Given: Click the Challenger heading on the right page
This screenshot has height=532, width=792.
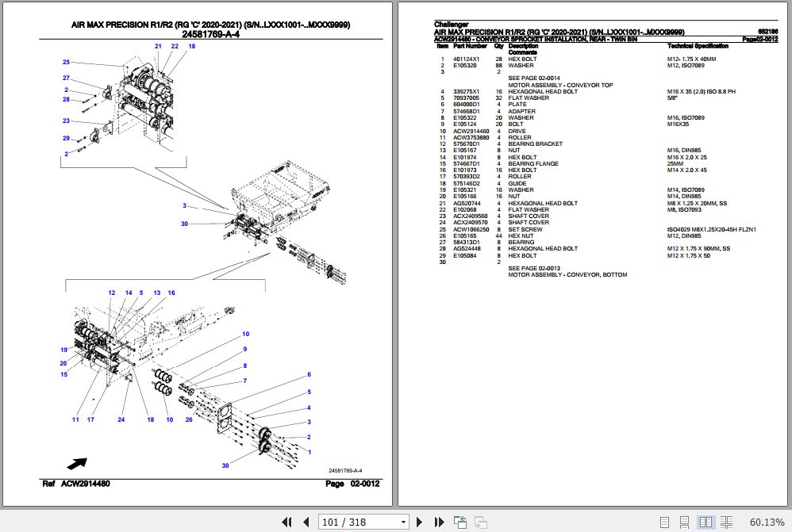Looking at the screenshot, I should click(450, 25).
